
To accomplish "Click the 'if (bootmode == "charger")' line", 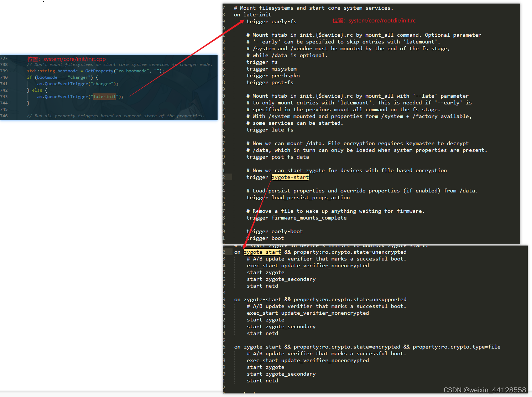I will click(62, 77).
